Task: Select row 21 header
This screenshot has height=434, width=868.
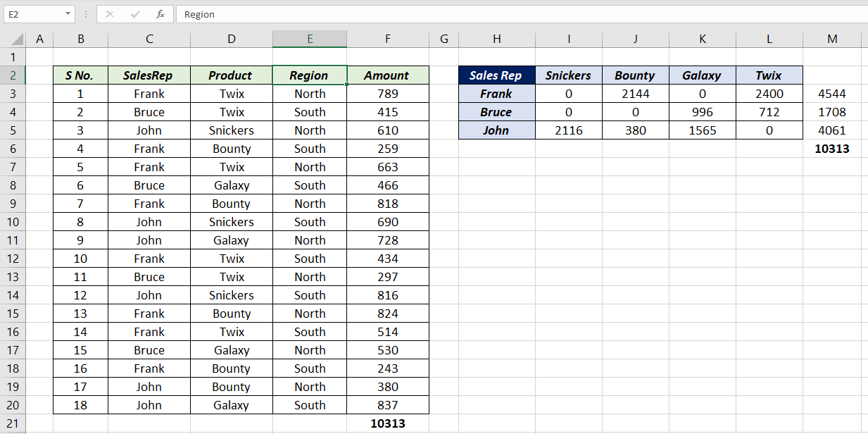Action: tap(13, 423)
